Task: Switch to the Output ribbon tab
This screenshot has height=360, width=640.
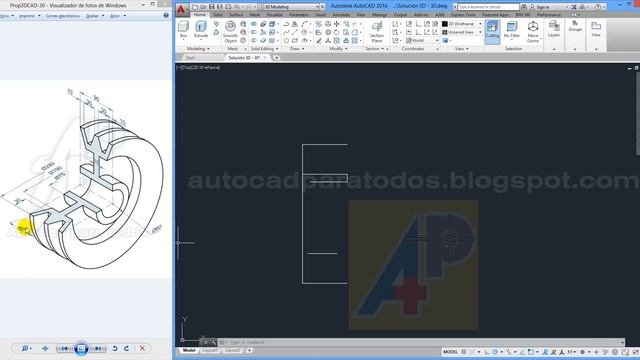Action: [x=400, y=15]
